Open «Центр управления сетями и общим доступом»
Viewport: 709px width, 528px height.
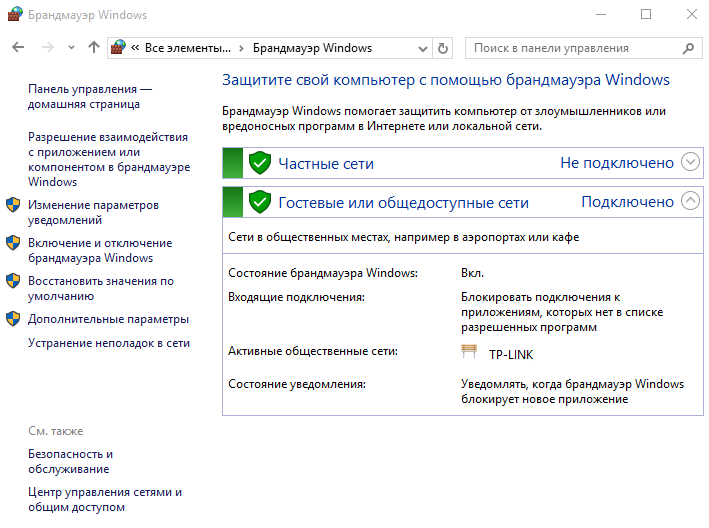click(x=105, y=499)
